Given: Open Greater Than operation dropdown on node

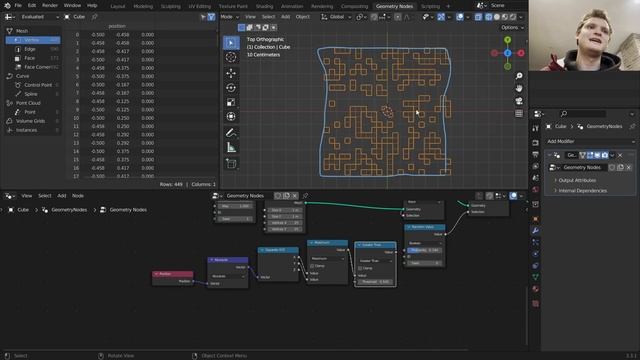Looking at the screenshot, I should coord(375,261).
